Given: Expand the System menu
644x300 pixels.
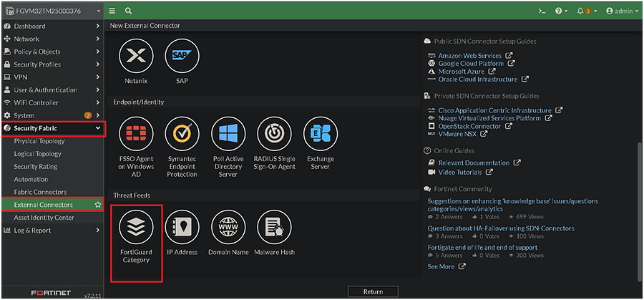Looking at the screenshot, I should [x=52, y=115].
